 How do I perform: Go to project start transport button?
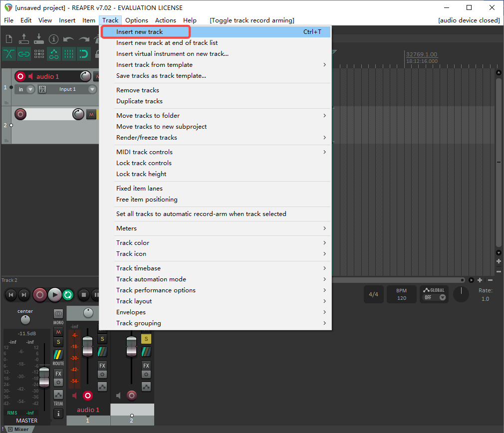click(x=11, y=295)
